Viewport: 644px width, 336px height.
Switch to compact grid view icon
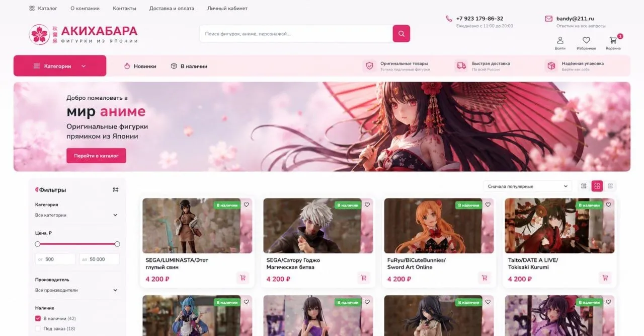point(584,186)
